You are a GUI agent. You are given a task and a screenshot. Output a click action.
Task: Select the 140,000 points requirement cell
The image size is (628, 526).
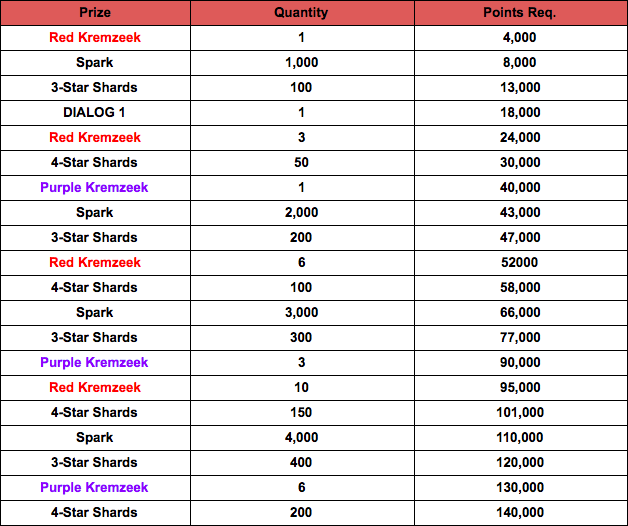520,512
